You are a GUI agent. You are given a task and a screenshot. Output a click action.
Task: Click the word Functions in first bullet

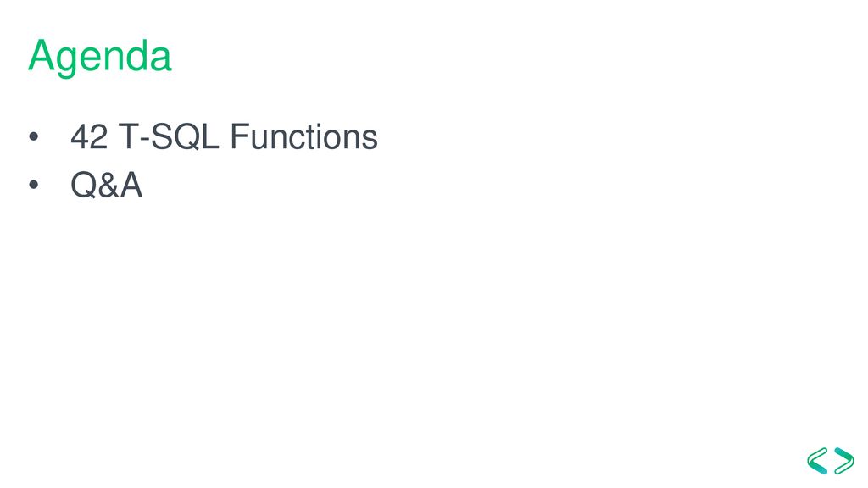[304, 136]
